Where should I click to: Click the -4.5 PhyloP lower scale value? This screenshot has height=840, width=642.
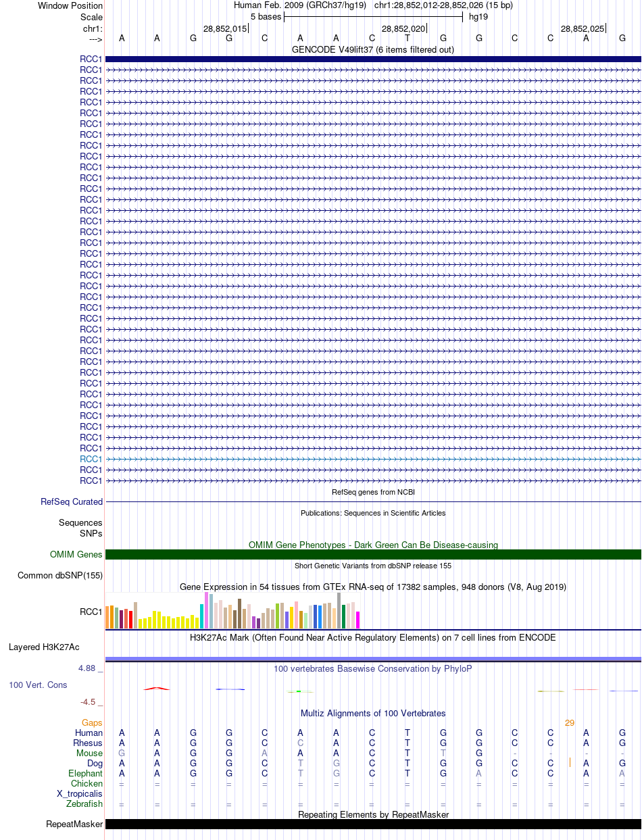pos(91,702)
